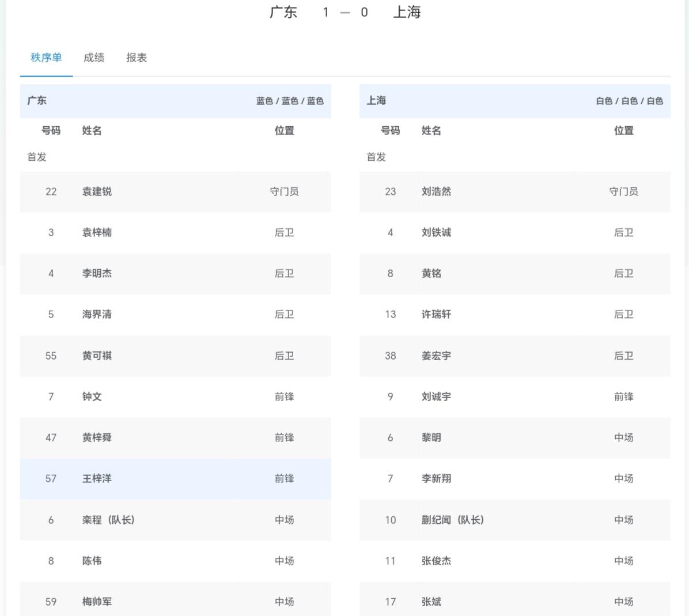The height and width of the screenshot is (616, 689).
Task: Click the 号码 column header for Guangdong
Action: [51, 131]
